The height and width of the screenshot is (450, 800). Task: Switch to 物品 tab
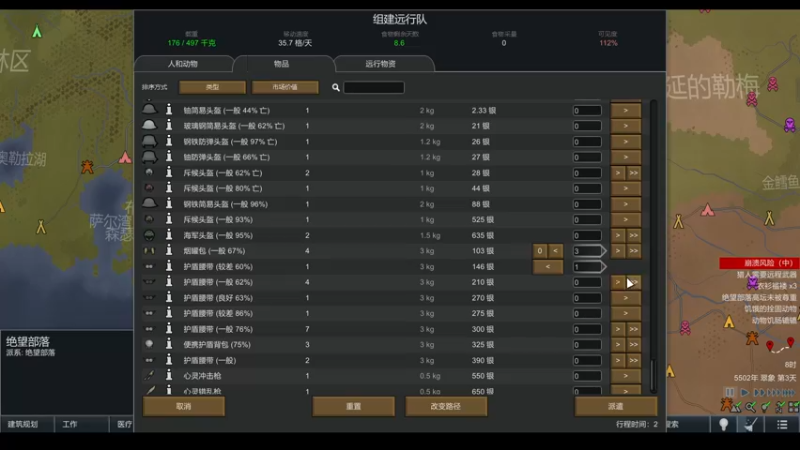282,64
